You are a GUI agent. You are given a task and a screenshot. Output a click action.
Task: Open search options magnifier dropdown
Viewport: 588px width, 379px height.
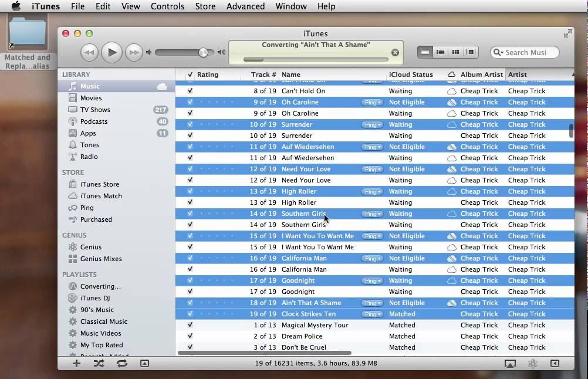coord(498,52)
